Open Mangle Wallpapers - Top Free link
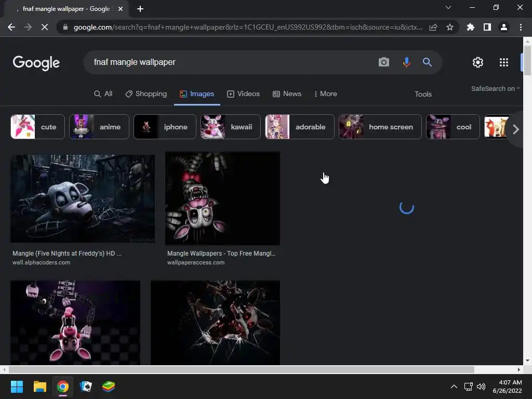 [221, 254]
